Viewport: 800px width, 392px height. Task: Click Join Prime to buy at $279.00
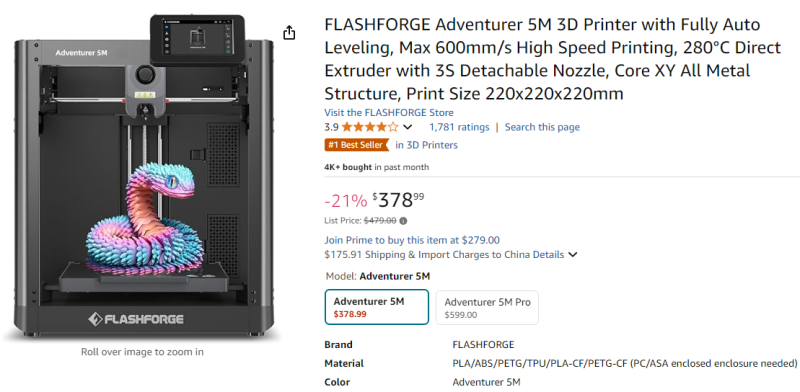pyautogui.click(x=412, y=240)
